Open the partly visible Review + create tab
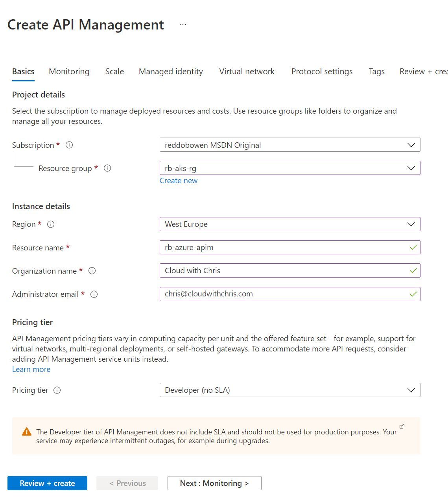 coord(424,72)
